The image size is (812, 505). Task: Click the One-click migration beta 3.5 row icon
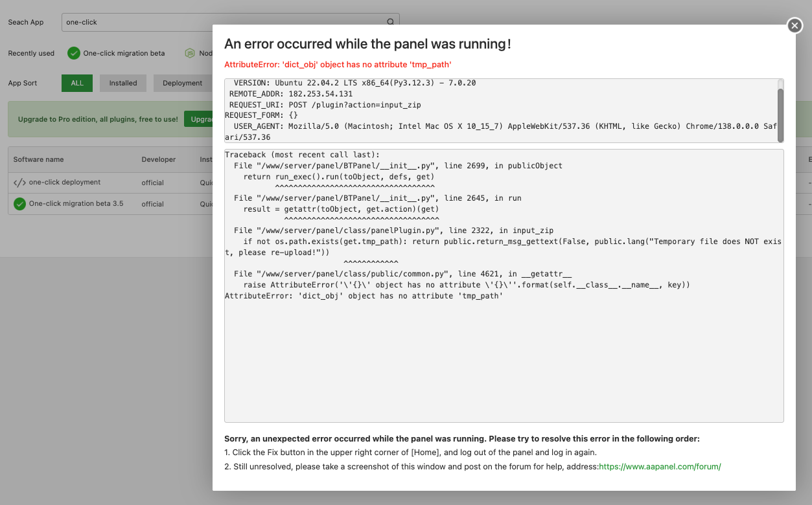(x=19, y=204)
